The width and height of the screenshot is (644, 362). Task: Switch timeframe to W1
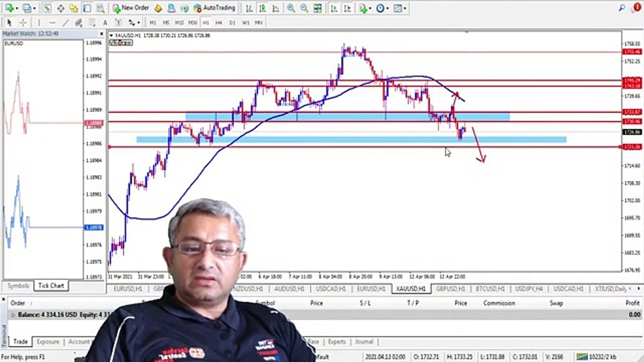point(246,23)
